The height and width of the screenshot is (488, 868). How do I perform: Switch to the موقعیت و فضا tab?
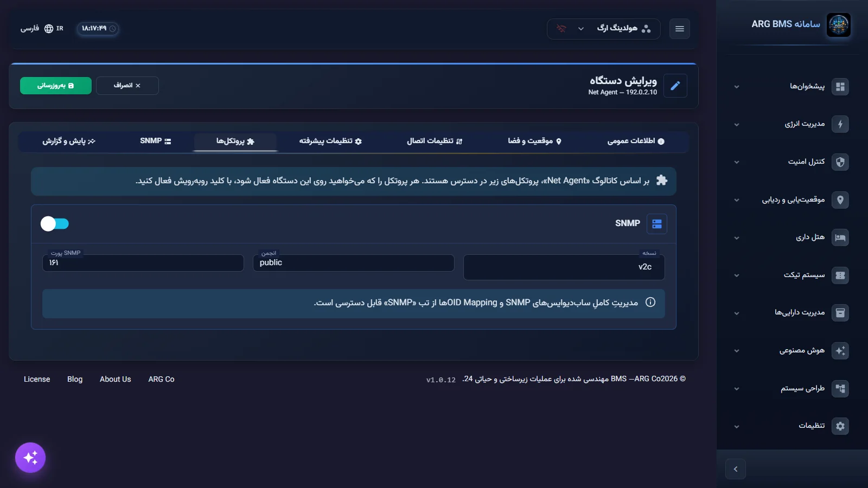[x=534, y=141]
